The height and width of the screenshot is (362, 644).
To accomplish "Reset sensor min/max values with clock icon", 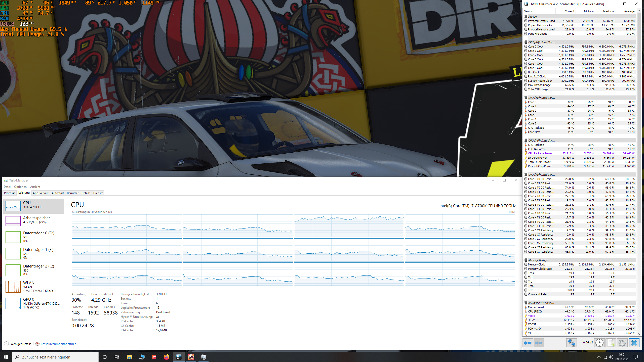I will click(x=599, y=343).
